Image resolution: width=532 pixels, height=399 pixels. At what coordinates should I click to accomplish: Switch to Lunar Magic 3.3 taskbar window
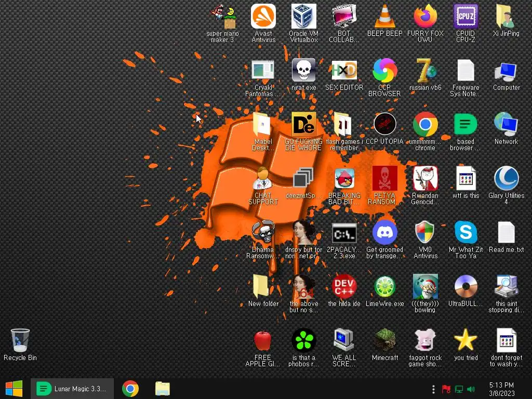[72, 389]
